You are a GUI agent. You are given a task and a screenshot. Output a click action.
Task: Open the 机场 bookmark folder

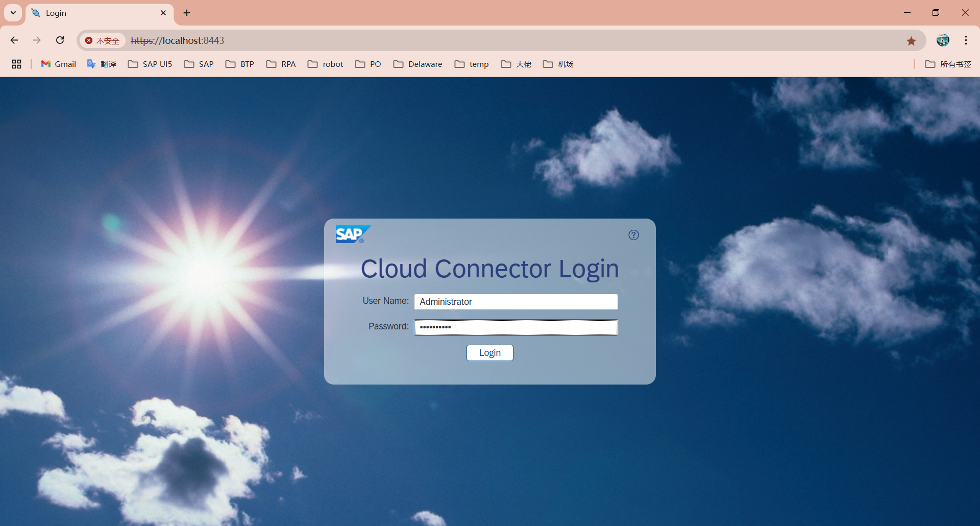point(558,64)
